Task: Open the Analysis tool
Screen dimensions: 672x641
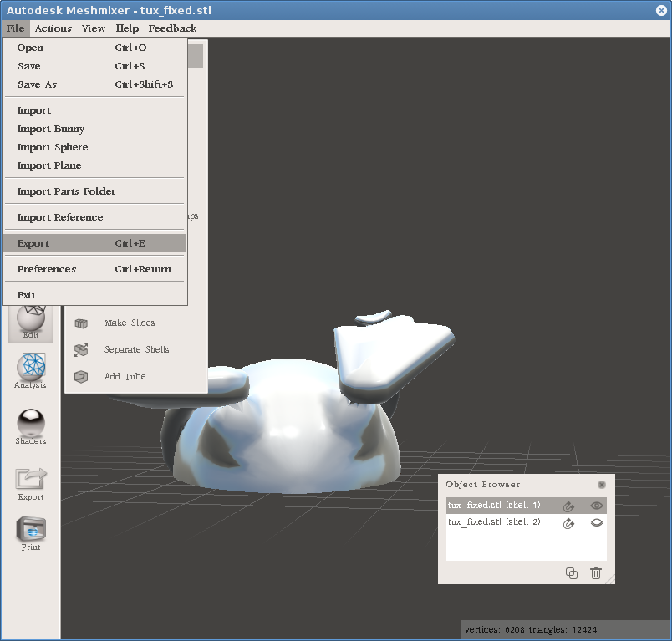Action: (x=30, y=370)
